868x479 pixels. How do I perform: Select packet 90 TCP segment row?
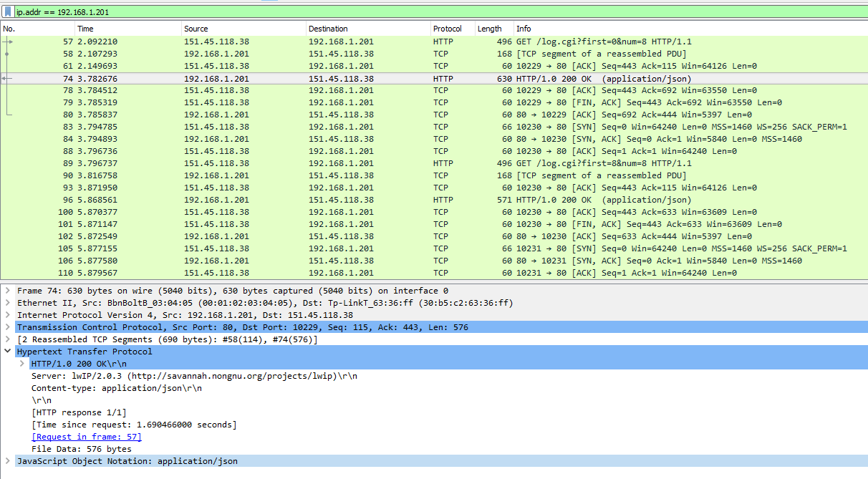434,175
